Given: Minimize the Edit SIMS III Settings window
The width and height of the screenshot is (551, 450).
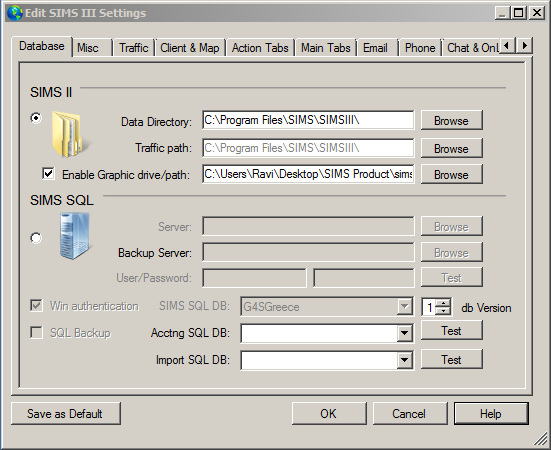Looking at the screenshot, I should (502, 13).
